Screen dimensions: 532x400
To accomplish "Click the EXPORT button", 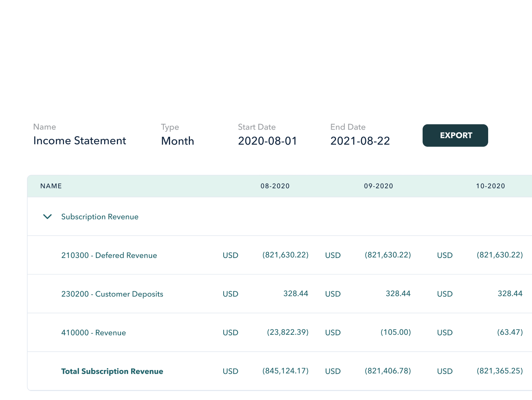I will click(x=455, y=136).
